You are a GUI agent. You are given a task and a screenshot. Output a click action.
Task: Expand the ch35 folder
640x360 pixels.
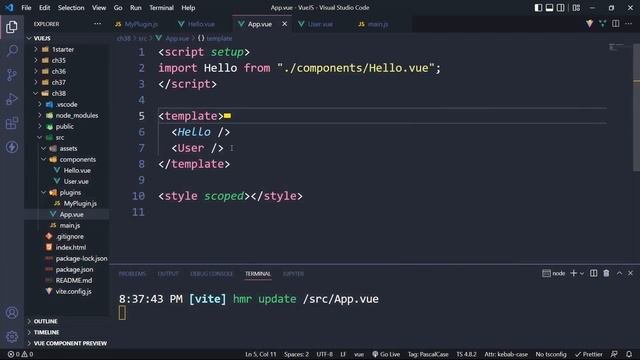(36, 60)
